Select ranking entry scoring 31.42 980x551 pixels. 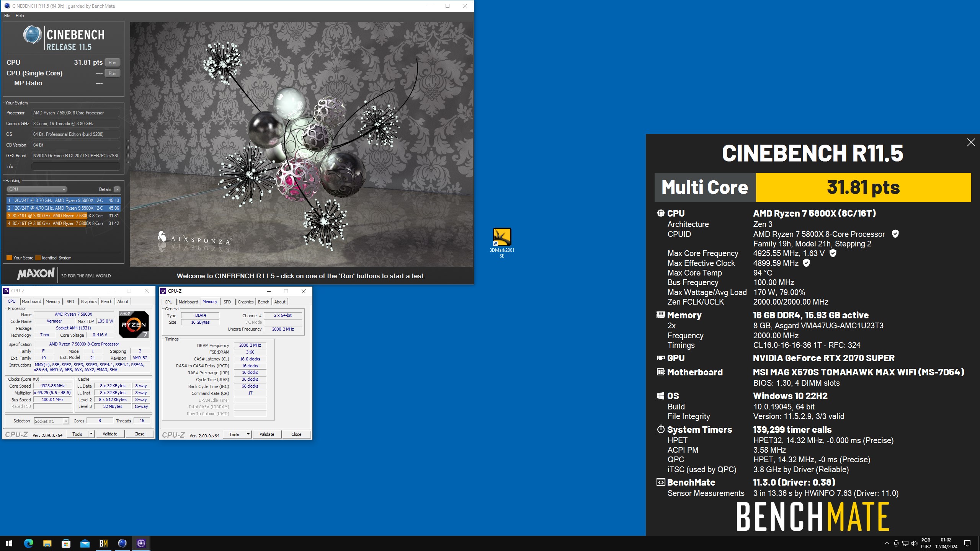tap(64, 223)
